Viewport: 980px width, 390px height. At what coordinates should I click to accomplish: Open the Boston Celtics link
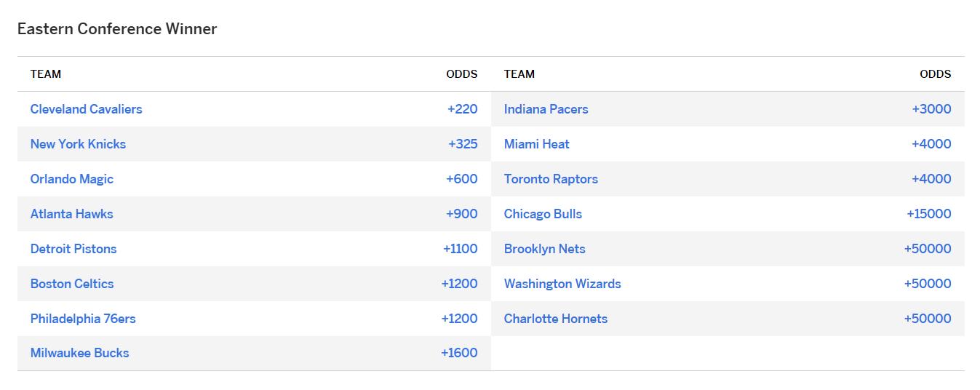[72, 284]
